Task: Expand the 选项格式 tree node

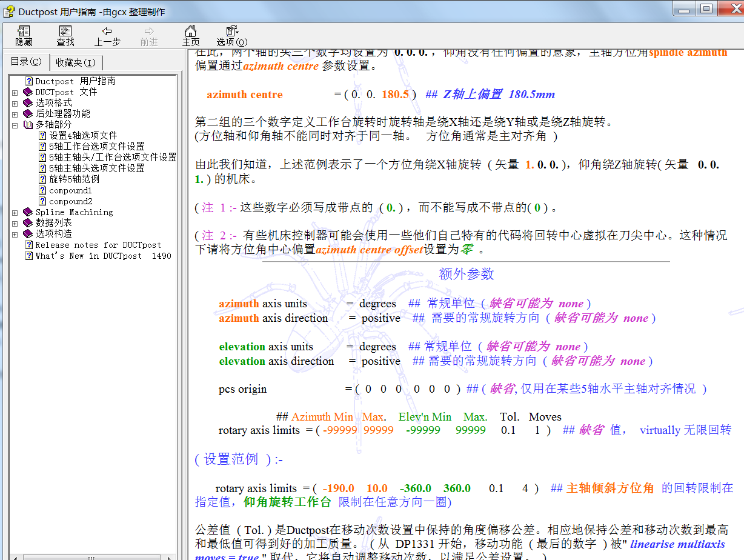Action: (x=15, y=103)
